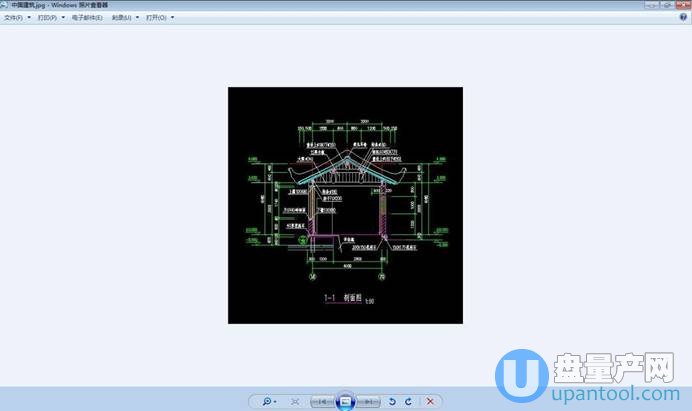Expand the arrow beside 文件(F)

click(29, 17)
